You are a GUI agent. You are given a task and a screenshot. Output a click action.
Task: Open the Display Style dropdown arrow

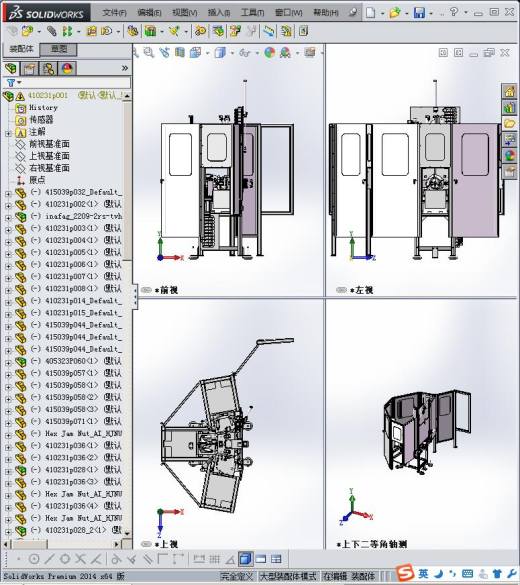coord(232,53)
